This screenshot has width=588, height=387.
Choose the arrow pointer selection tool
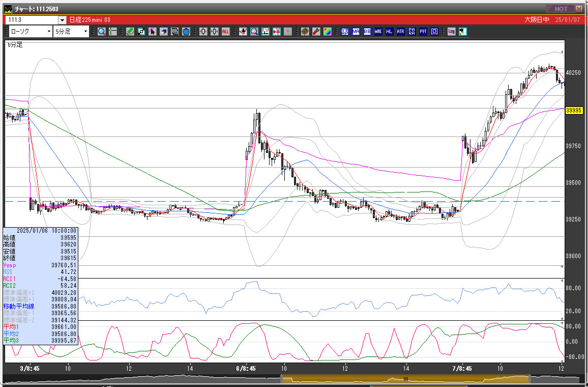coord(152,32)
